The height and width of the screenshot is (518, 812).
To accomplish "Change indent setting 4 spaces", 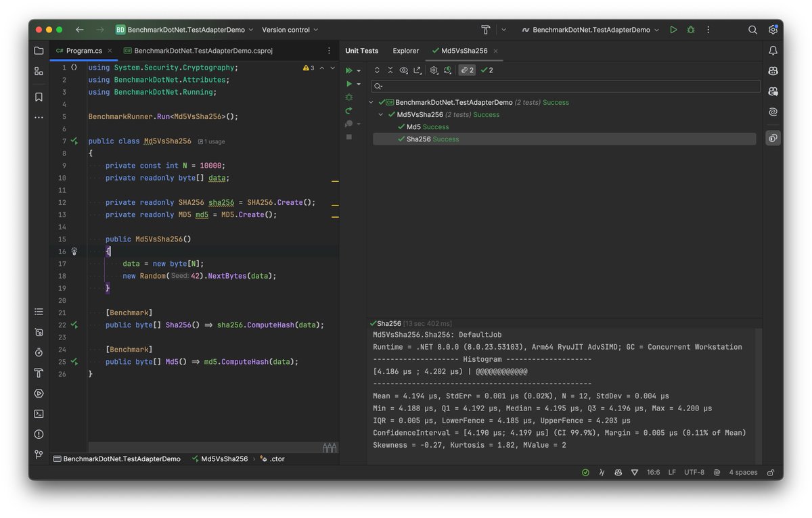I will click(x=743, y=472).
